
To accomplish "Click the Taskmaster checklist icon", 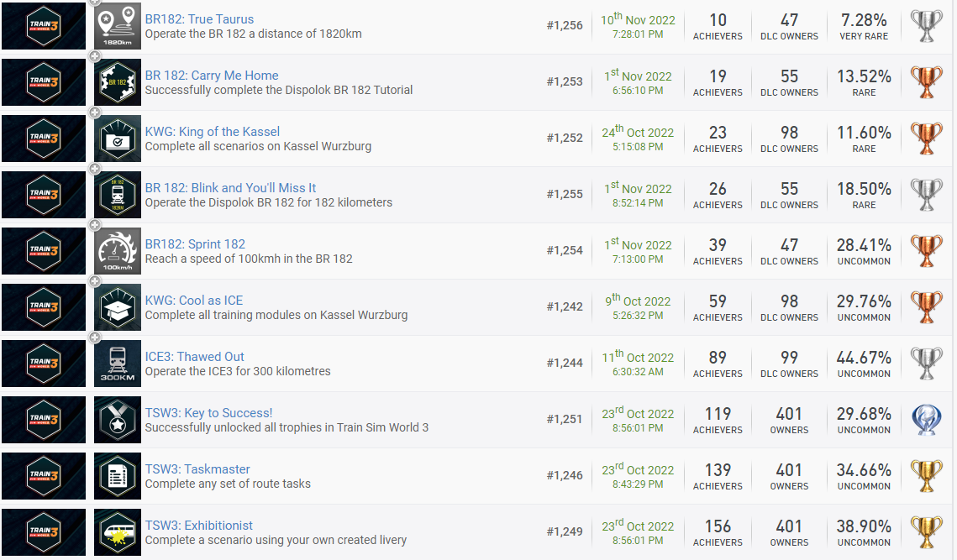I will [118, 476].
